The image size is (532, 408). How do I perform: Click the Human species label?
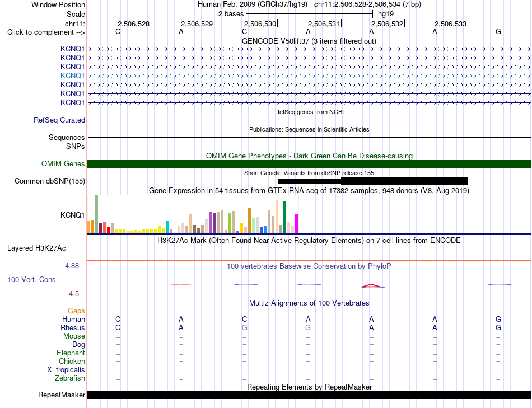click(x=73, y=319)
